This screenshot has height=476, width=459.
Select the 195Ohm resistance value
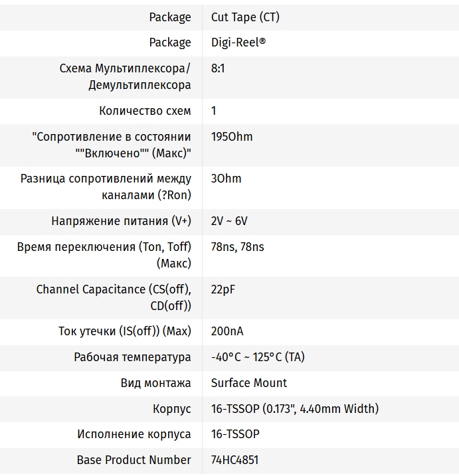(x=232, y=137)
